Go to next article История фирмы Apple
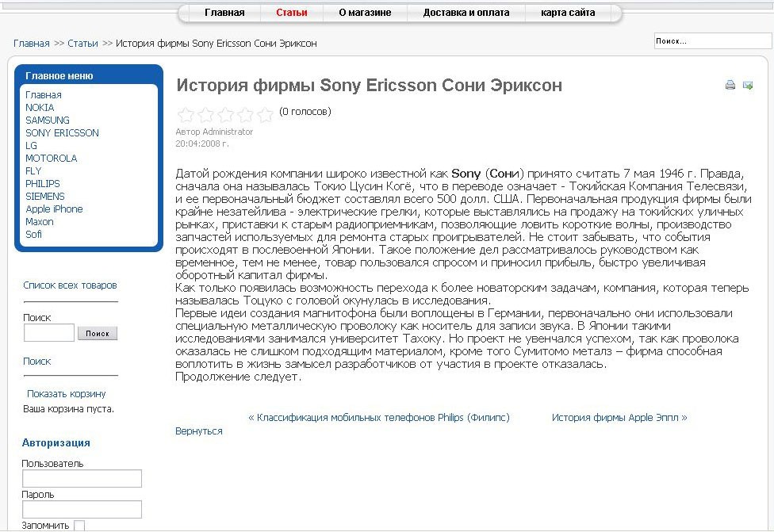This screenshot has width=774, height=532. [619, 418]
